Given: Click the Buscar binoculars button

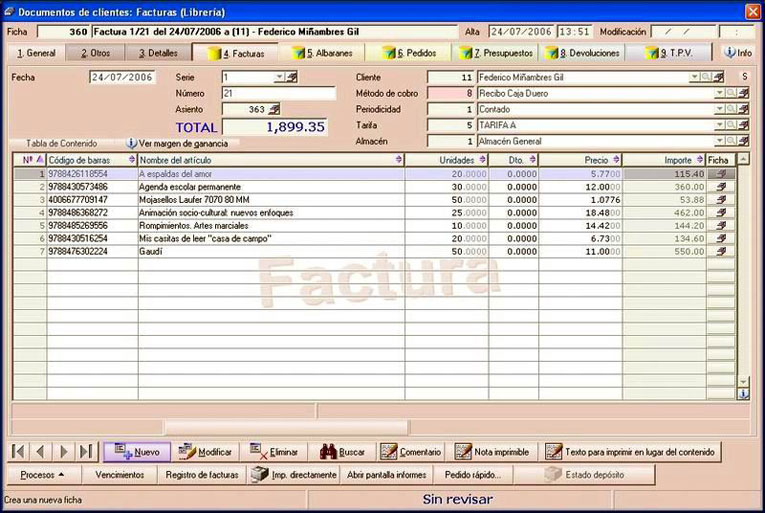Looking at the screenshot, I should pos(342,452).
